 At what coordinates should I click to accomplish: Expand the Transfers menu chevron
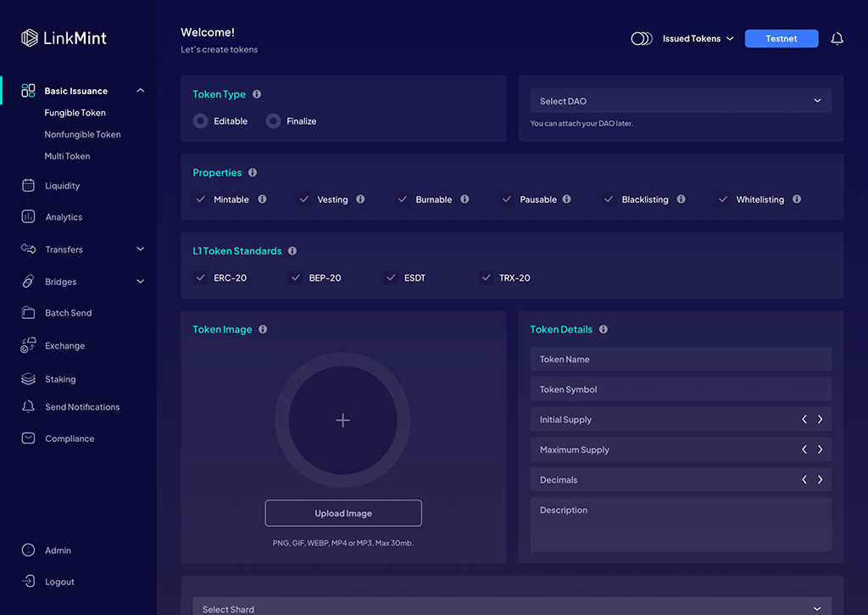141,249
